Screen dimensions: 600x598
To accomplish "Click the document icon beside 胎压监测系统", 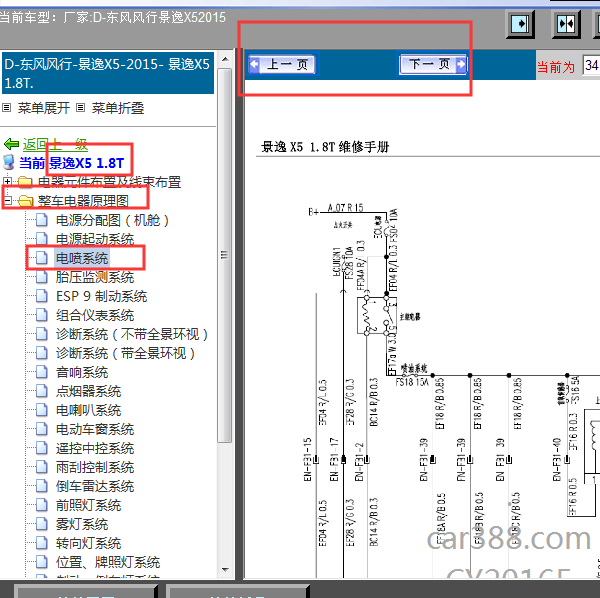I will pyautogui.click(x=42, y=277).
